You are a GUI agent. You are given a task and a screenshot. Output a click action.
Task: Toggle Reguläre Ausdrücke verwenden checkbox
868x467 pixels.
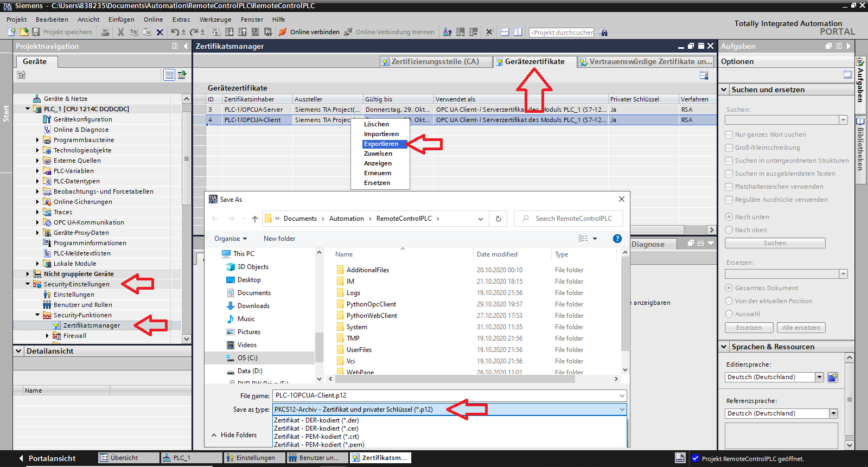click(x=729, y=200)
